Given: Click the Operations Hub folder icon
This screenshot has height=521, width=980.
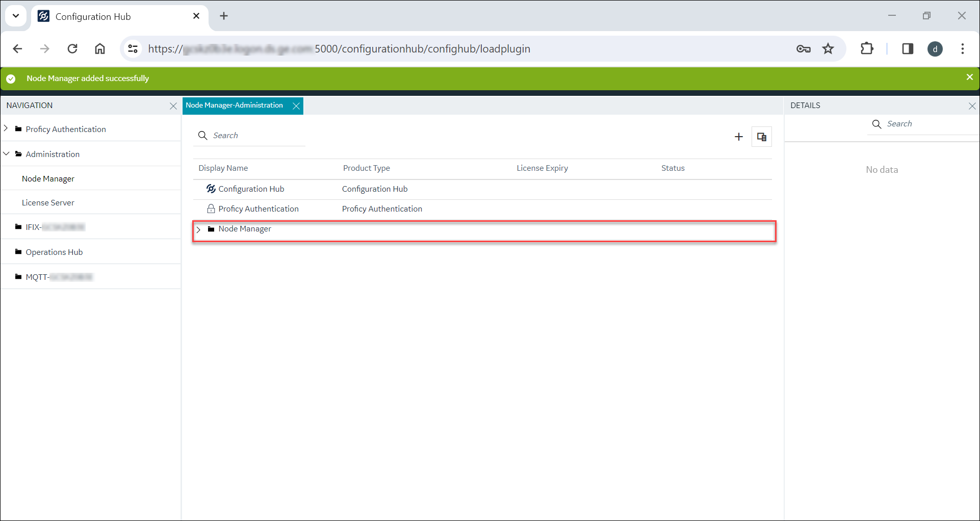Looking at the screenshot, I should pos(18,252).
